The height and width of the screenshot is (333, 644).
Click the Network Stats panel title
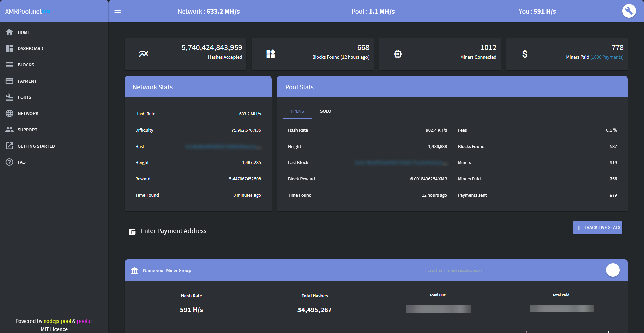[153, 87]
